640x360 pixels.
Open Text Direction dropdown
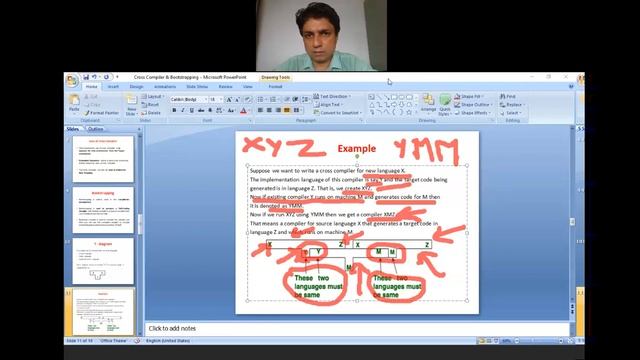(332, 96)
